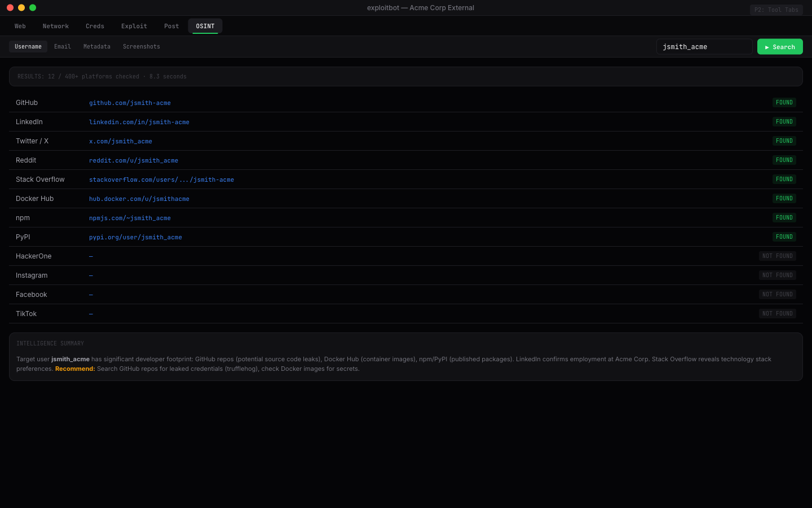Screen dimensions: 812x508
Task: Open the Stack Overflow profile link
Action: (161, 179)
